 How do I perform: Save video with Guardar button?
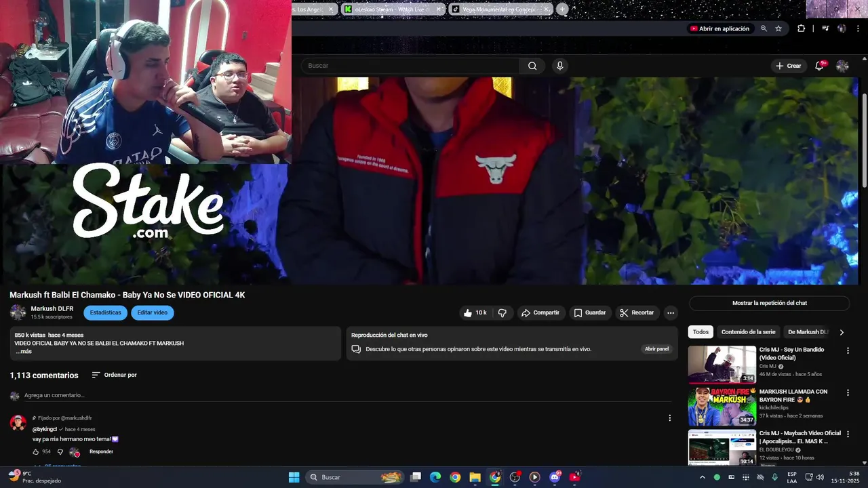point(590,312)
